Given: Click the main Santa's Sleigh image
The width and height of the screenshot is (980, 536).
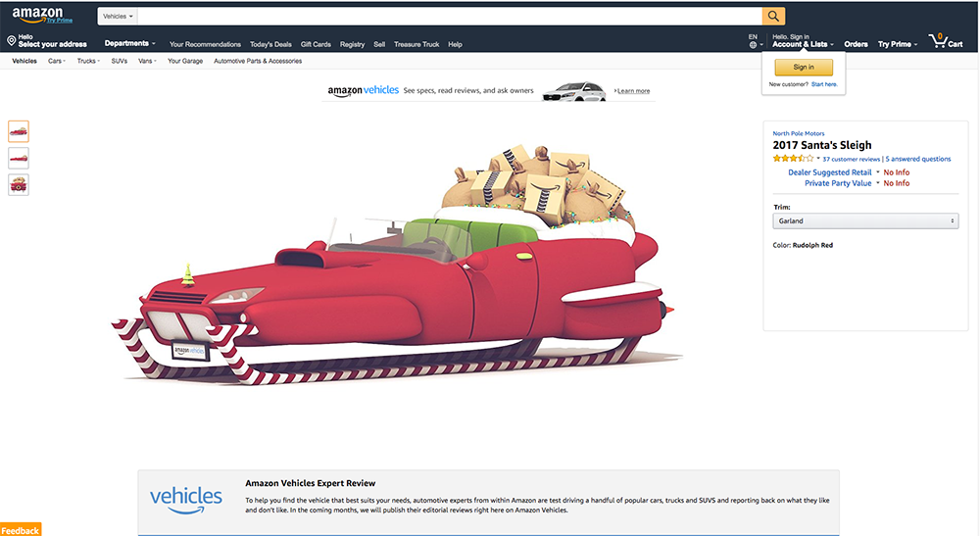Looking at the screenshot, I should point(397,266).
